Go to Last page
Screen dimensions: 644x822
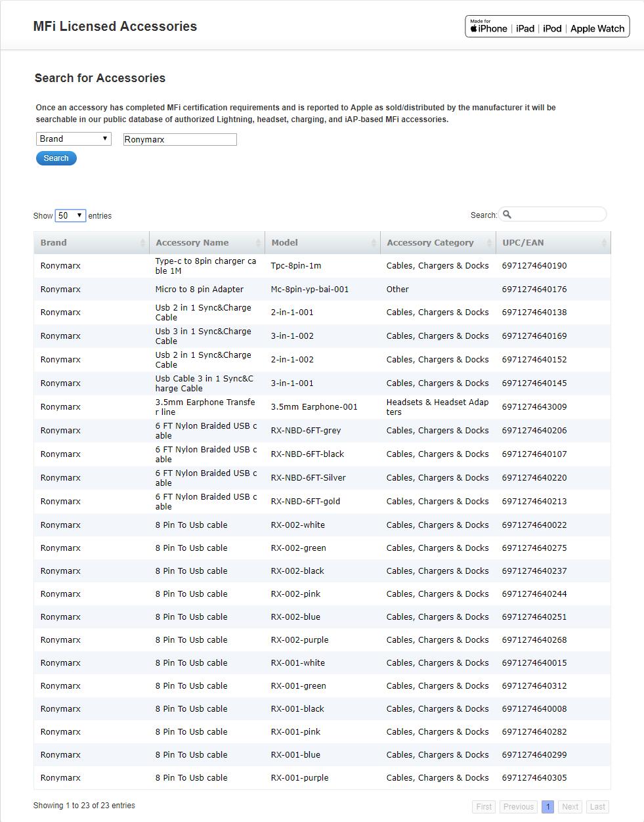[597, 807]
